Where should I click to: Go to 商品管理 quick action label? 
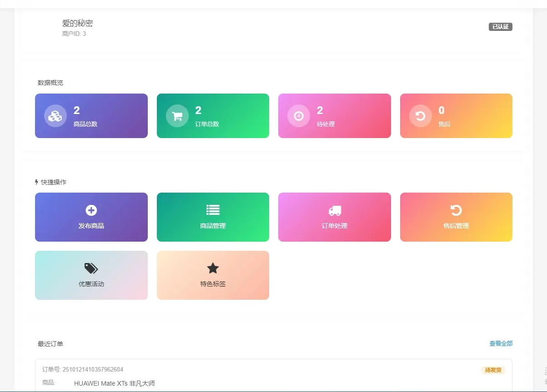[213, 226]
